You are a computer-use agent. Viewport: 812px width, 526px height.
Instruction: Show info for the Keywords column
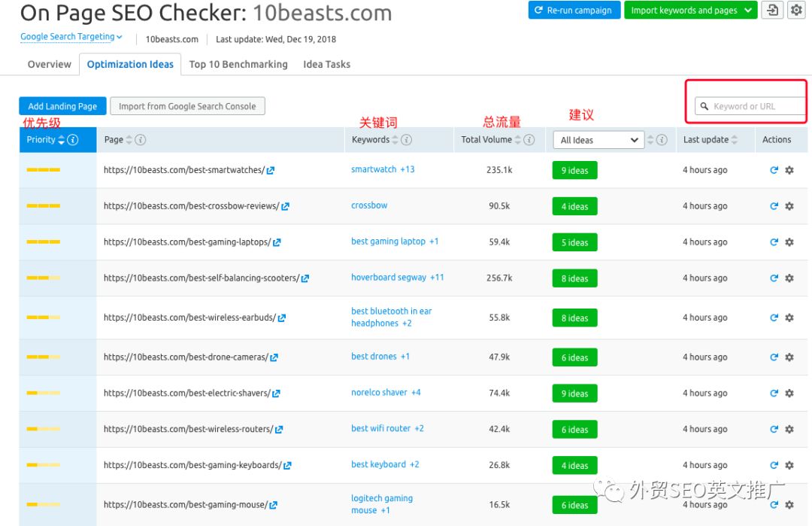pyautogui.click(x=407, y=140)
